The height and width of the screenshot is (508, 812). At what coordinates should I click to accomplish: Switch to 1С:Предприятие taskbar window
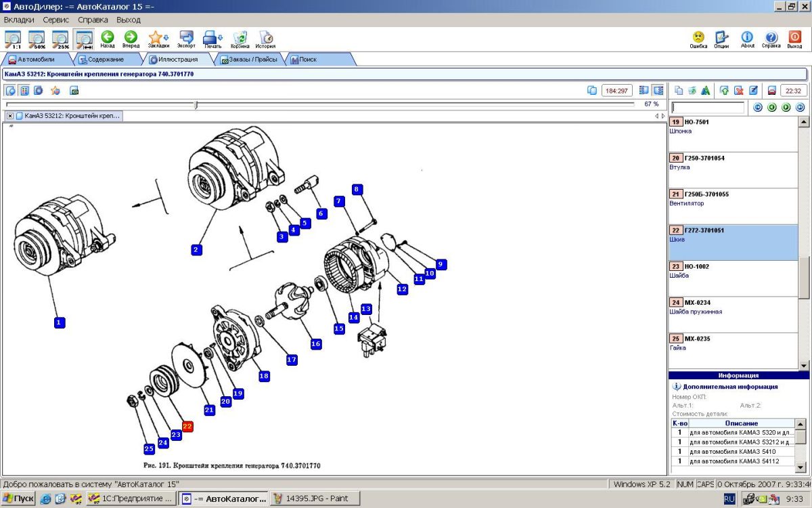click(131, 499)
